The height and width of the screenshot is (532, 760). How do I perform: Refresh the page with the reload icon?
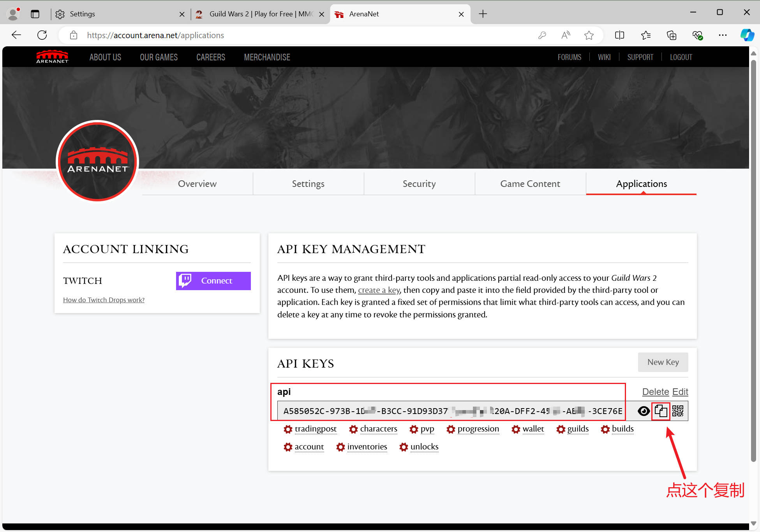click(42, 35)
